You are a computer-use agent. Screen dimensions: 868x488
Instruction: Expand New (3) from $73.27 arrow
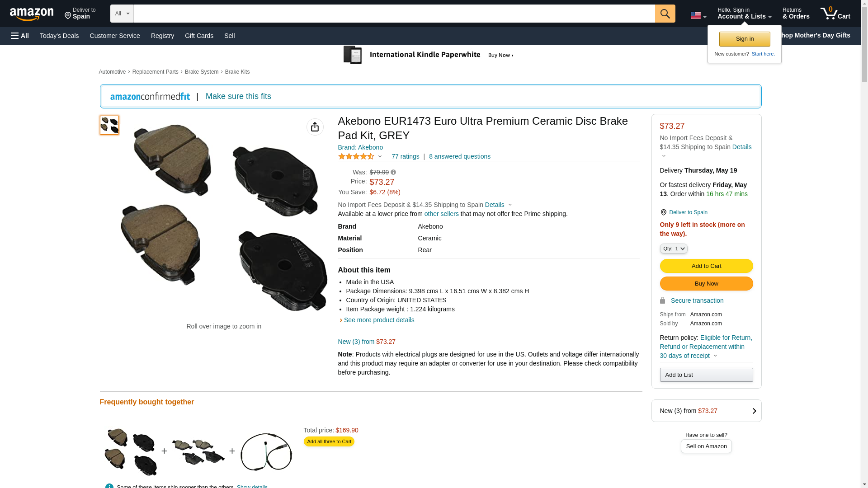754,411
